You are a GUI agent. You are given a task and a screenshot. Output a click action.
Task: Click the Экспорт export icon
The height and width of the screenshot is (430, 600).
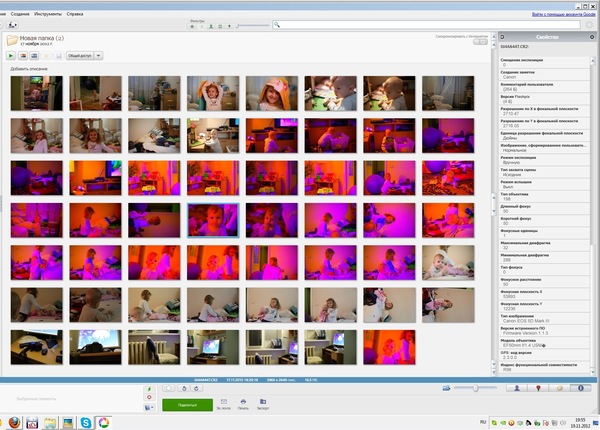point(263,402)
